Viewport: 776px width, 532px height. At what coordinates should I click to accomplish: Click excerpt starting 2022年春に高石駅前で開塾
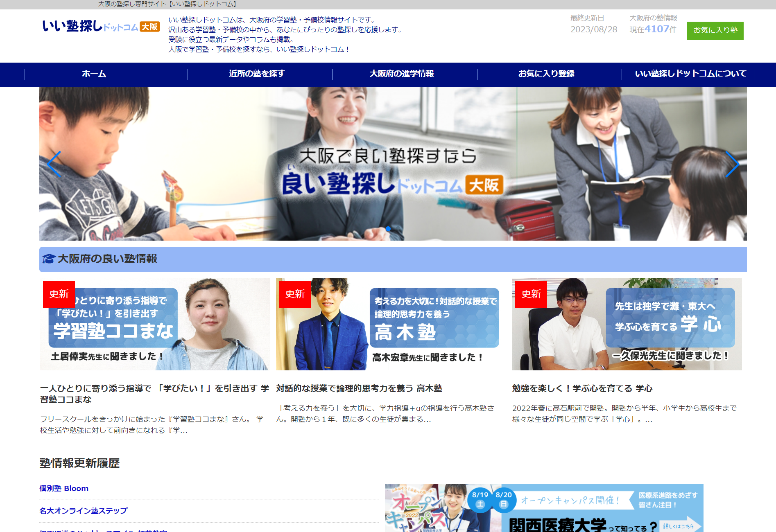click(624, 414)
